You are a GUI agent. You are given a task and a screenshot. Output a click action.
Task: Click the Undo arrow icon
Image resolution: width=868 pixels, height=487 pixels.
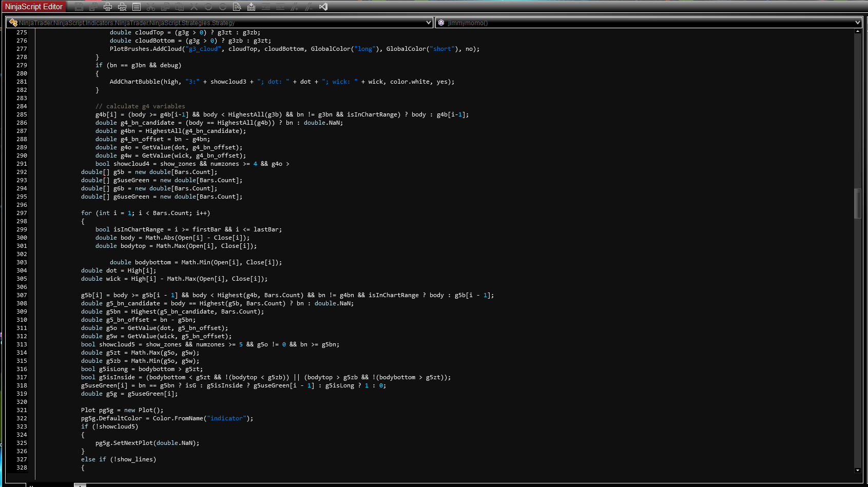[208, 7]
